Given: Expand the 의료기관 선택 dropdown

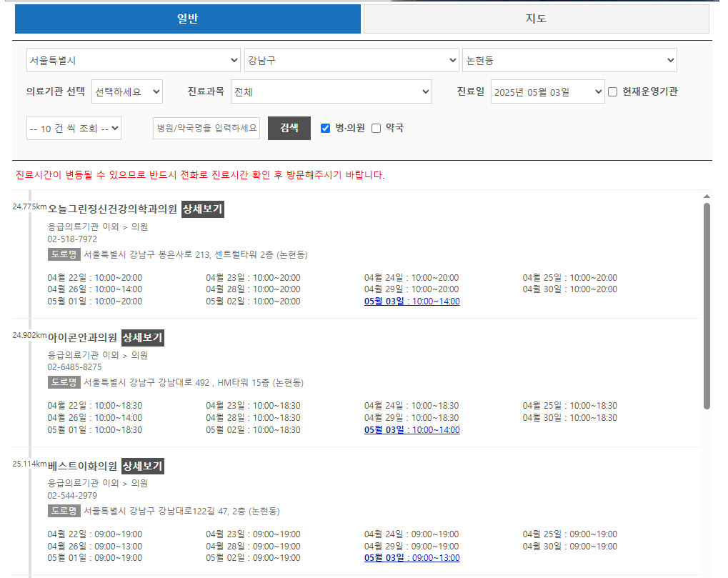Looking at the screenshot, I should [126, 91].
